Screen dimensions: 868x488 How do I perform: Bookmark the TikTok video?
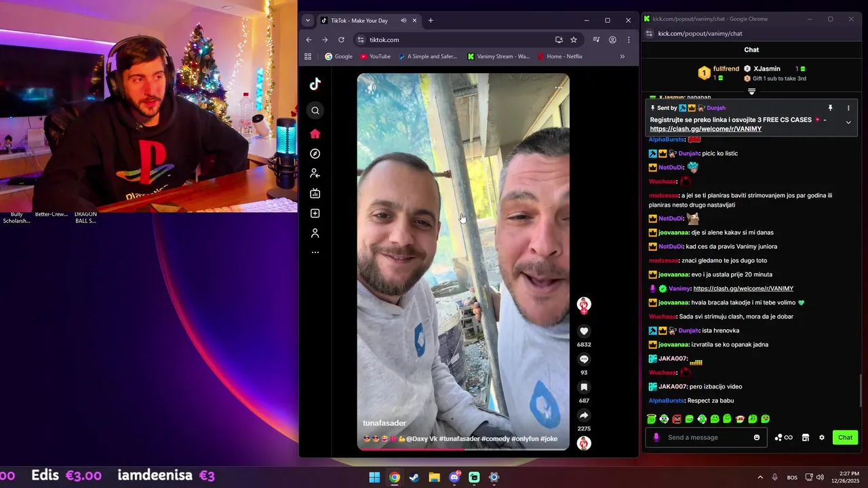click(584, 387)
